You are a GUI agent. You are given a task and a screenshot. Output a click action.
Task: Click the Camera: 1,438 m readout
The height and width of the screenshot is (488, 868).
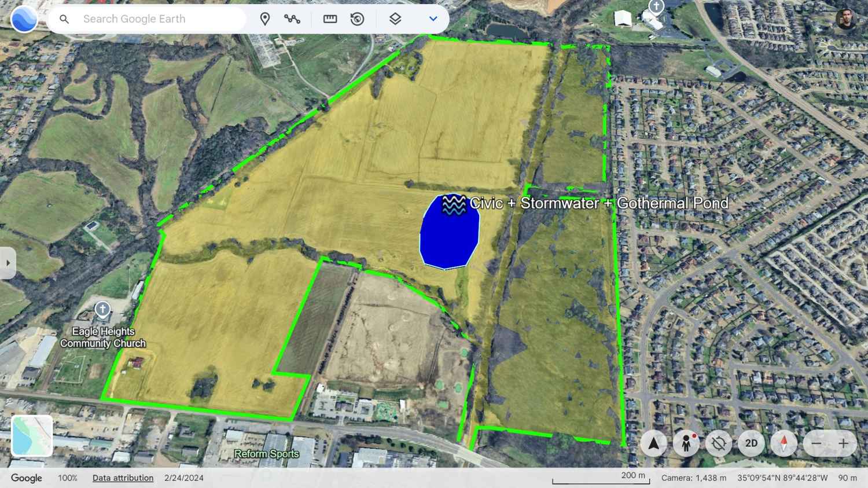[694, 478]
